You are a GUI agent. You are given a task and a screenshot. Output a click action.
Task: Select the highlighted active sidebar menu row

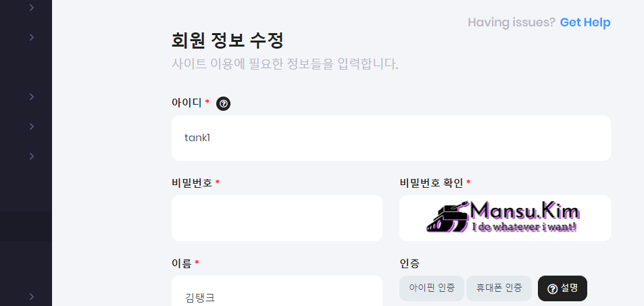(x=26, y=226)
